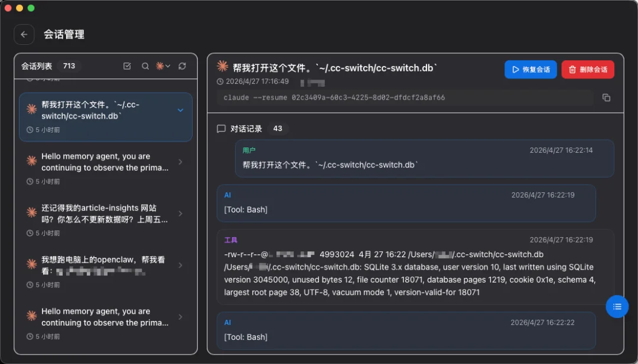638x364 pixels.
Task: Click the 43 message count badge
Action: click(278, 128)
